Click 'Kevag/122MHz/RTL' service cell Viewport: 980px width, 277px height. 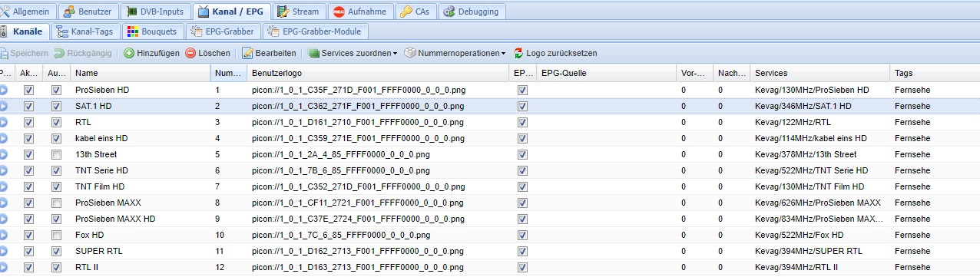point(793,122)
